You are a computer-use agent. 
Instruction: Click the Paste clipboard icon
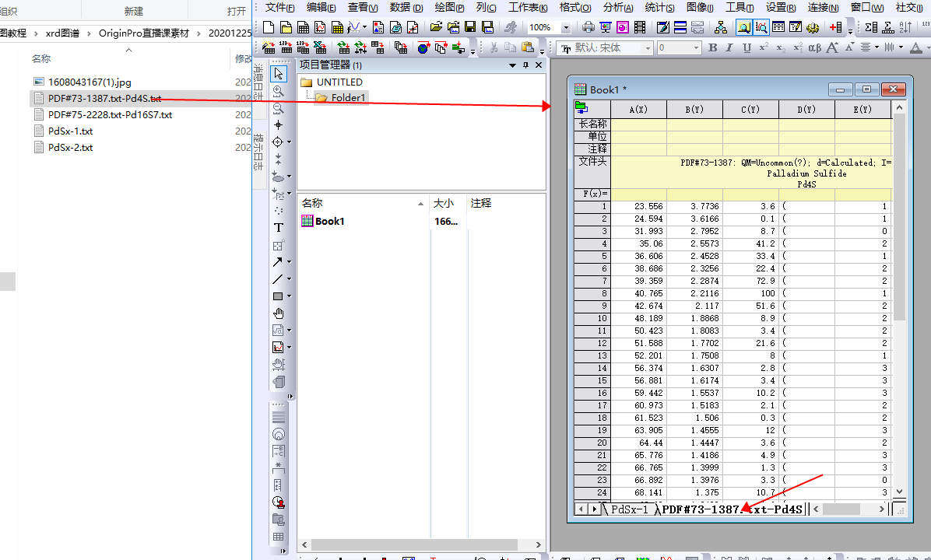[527, 47]
